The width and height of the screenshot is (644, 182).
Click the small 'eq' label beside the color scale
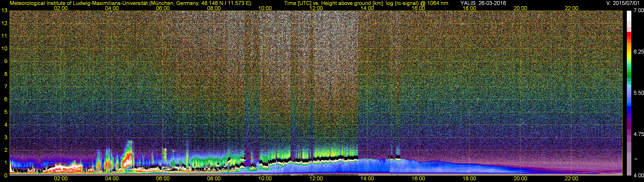tap(636, 159)
